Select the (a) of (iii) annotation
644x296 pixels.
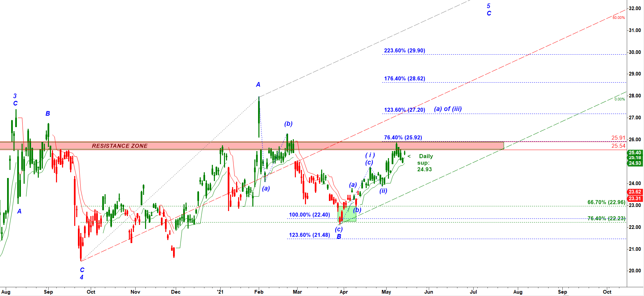coord(448,109)
